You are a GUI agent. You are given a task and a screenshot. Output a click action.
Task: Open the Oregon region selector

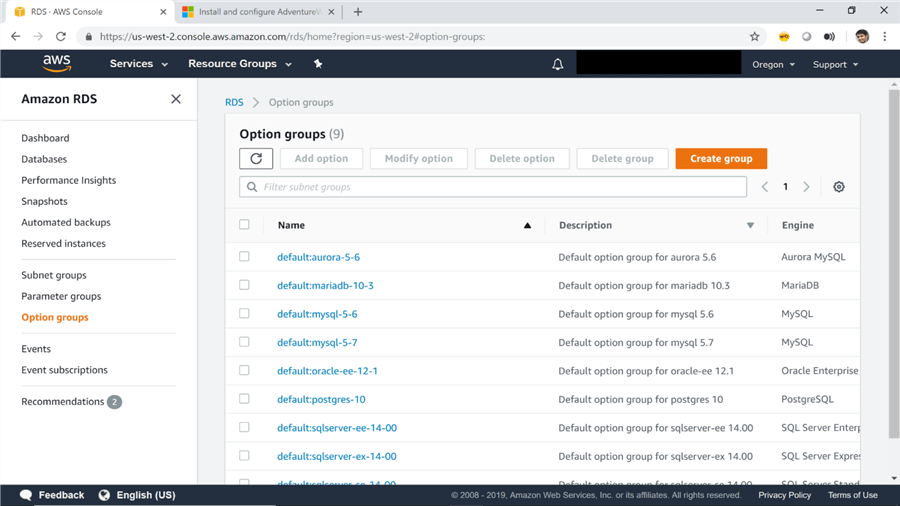[x=773, y=64]
